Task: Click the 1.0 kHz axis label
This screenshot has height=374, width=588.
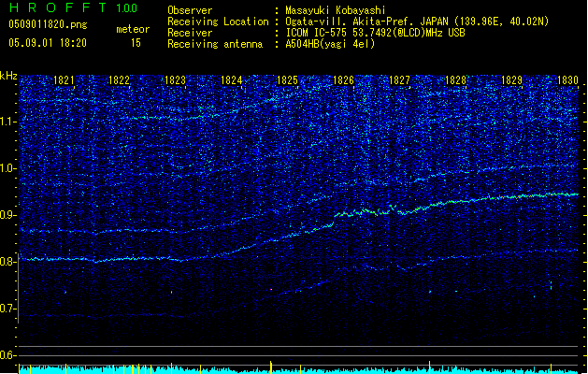Action: [8, 168]
